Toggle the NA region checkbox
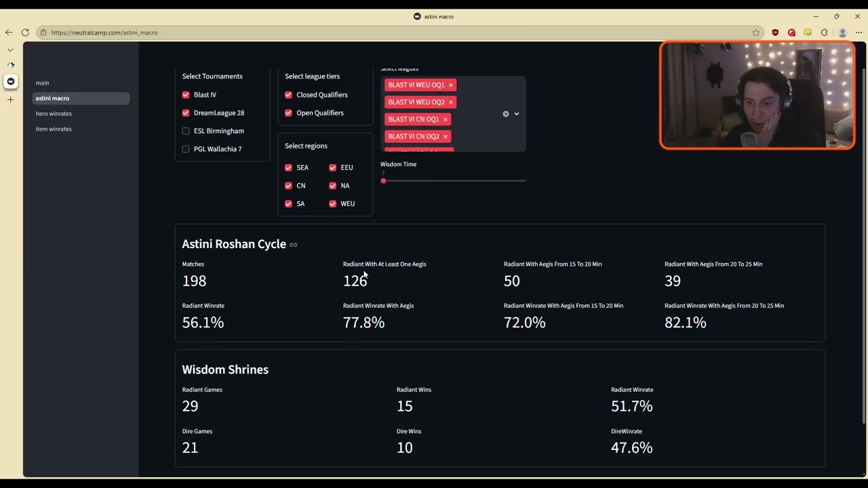Viewport: 868px width, 488px height. tap(332, 186)
